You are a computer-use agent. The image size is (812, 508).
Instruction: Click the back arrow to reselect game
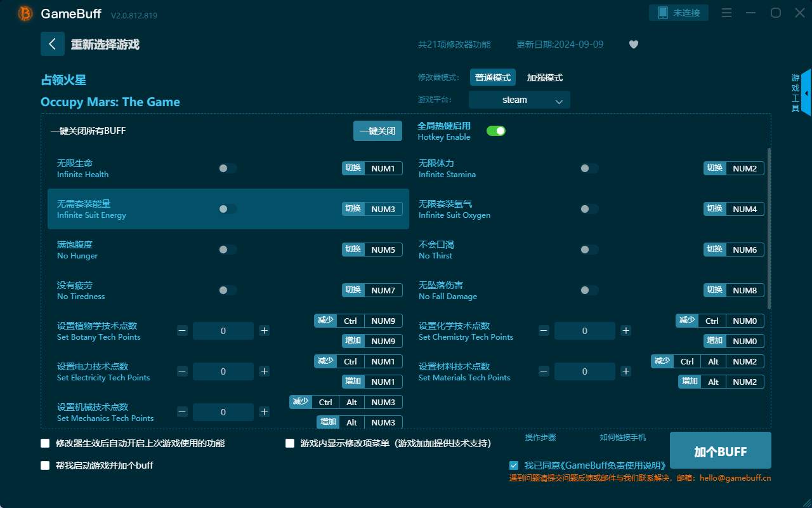tap(53, 44)
